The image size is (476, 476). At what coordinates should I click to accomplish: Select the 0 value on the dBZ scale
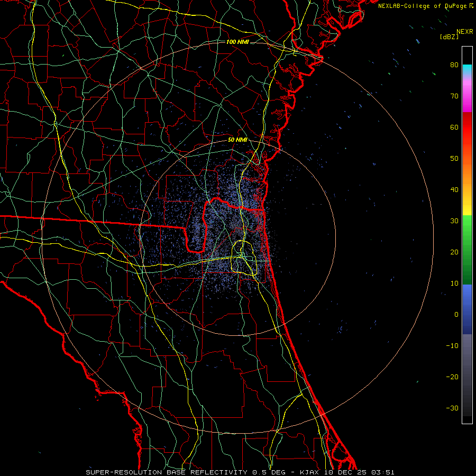coord(456,315)
